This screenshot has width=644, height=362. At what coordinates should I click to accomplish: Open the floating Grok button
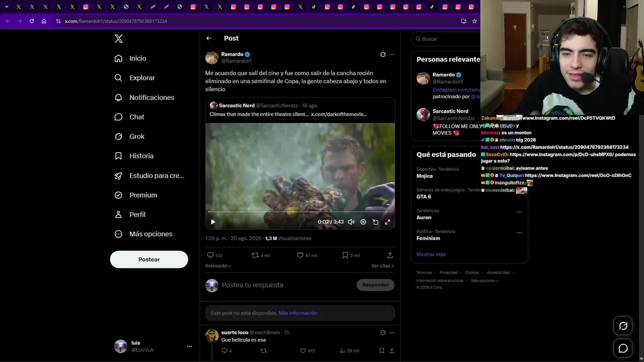(623, 326)
